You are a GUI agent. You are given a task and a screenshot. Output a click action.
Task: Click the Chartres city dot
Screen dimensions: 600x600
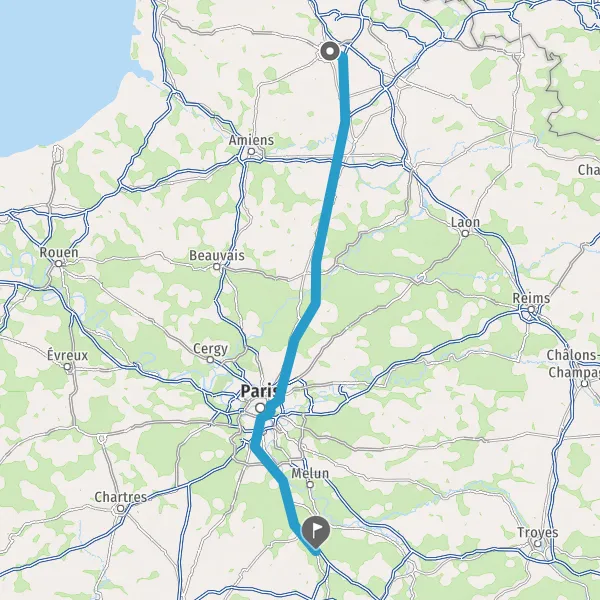point(121,509)
